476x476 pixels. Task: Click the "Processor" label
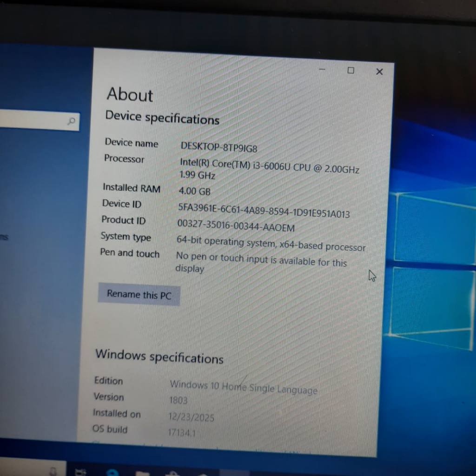[124, 159]
